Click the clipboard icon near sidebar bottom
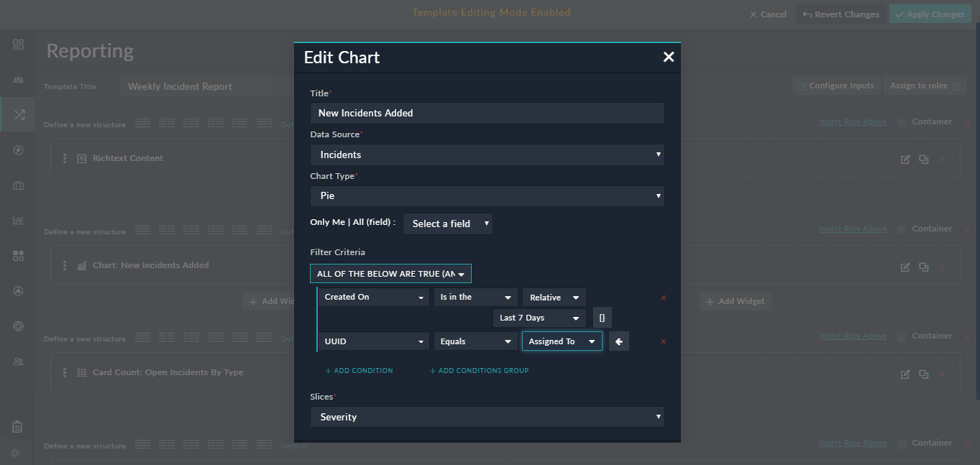Viewport: 980px width, 465px height. pos(18,427)
